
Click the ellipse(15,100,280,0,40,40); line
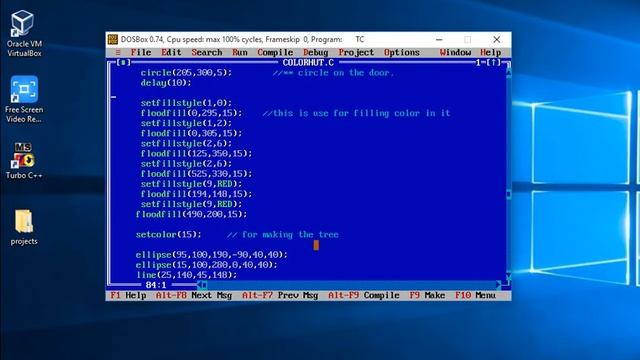point(207,265)
